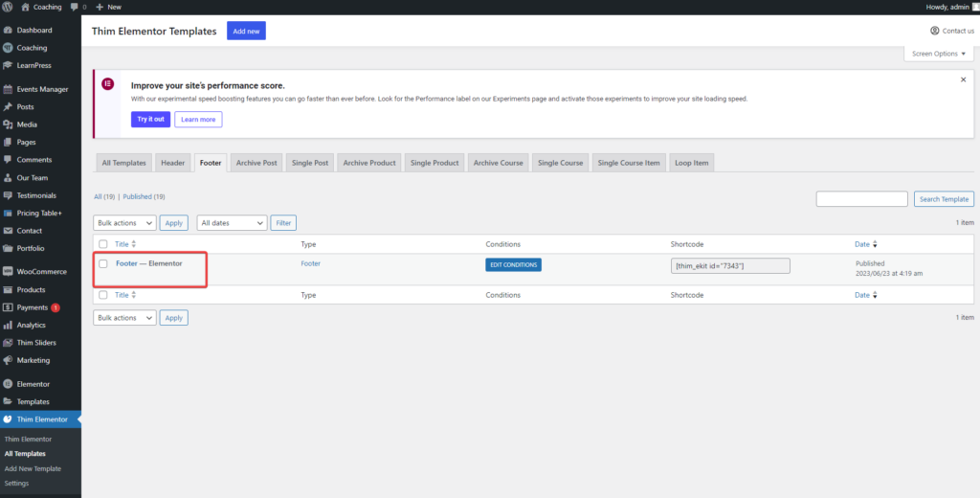Open the top Bulk actions dropdown
The image size is (980, 498).
click(x=124, y=223)
